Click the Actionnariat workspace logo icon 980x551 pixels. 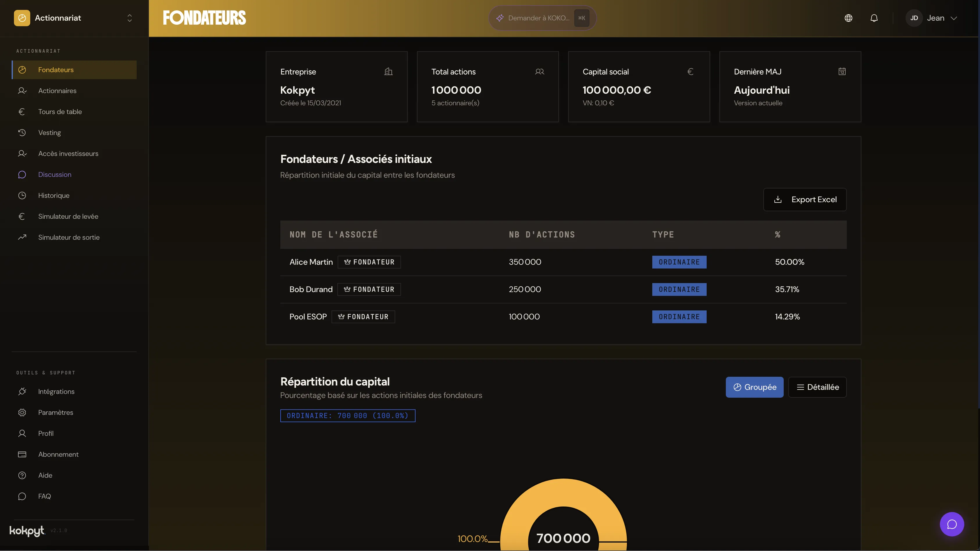(x=22, y=18)
